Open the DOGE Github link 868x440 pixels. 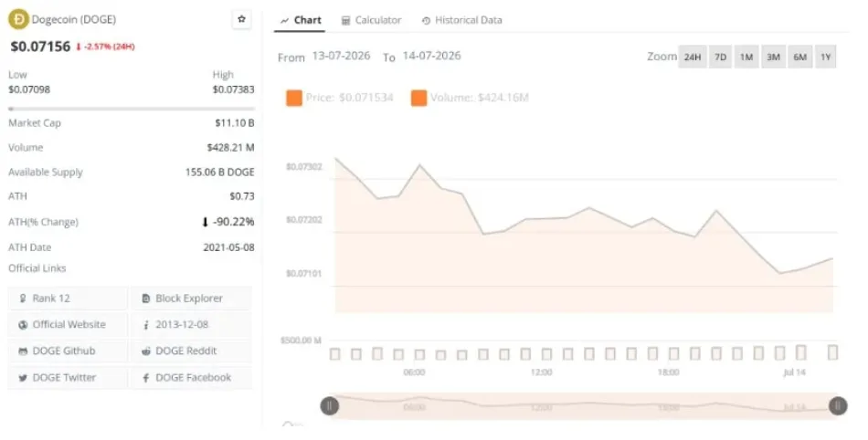[x=69, y=351]
